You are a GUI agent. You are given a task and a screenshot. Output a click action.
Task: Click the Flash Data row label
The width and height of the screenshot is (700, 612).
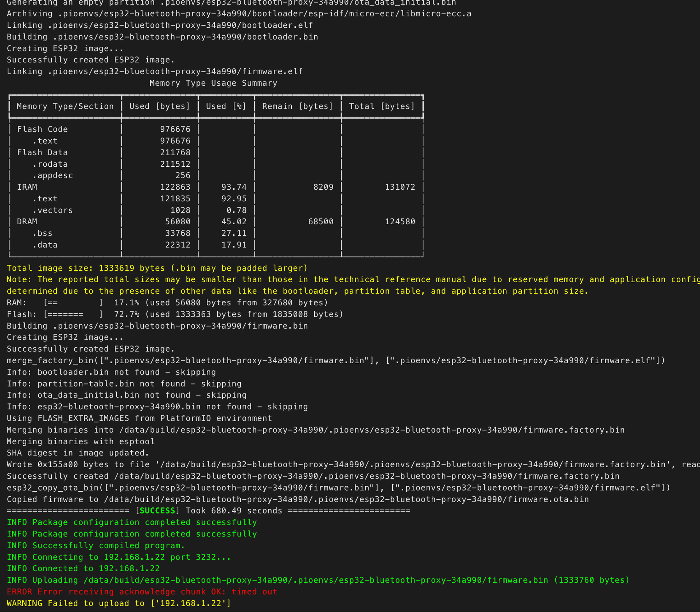click(42, 152)
